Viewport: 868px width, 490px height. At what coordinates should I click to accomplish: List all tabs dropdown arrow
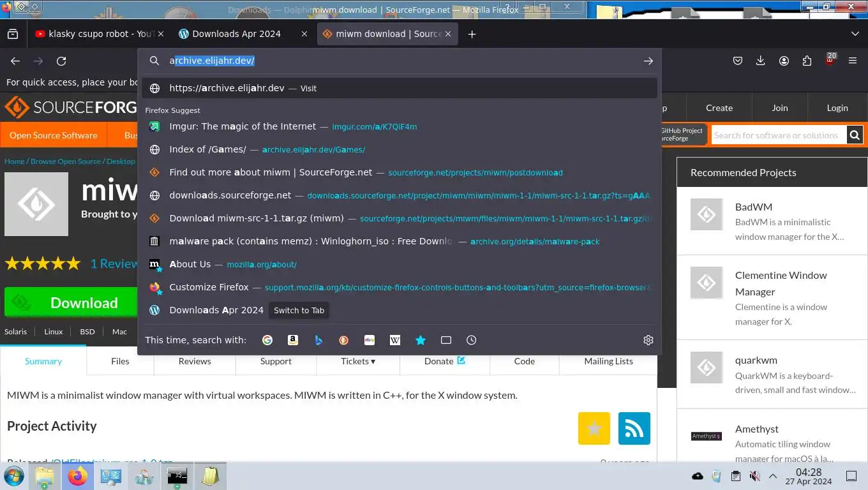tap(855, 34)
